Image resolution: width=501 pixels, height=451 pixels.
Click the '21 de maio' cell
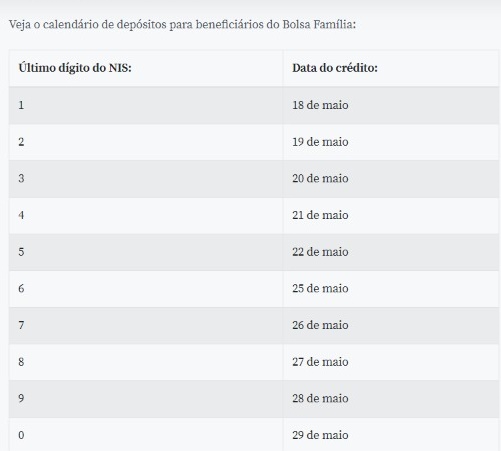391,215
